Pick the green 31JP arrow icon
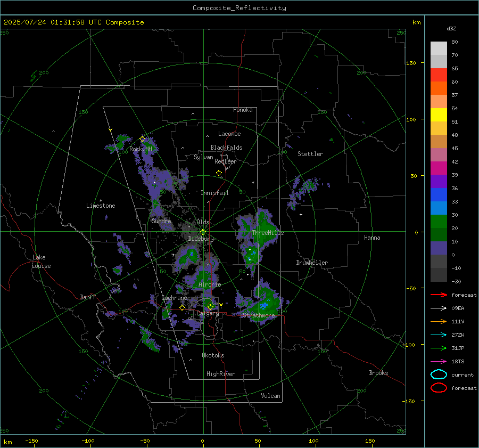The height and width of the screenshot is (448, 479). pyautogui.click(x=439, y=348)
